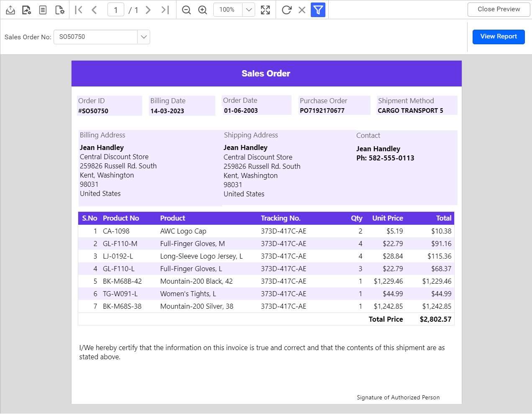The width and height of the screenshot is (532, 414).
Task: Open the zoom percentage dropdown arrow
Action: point(248,10)
